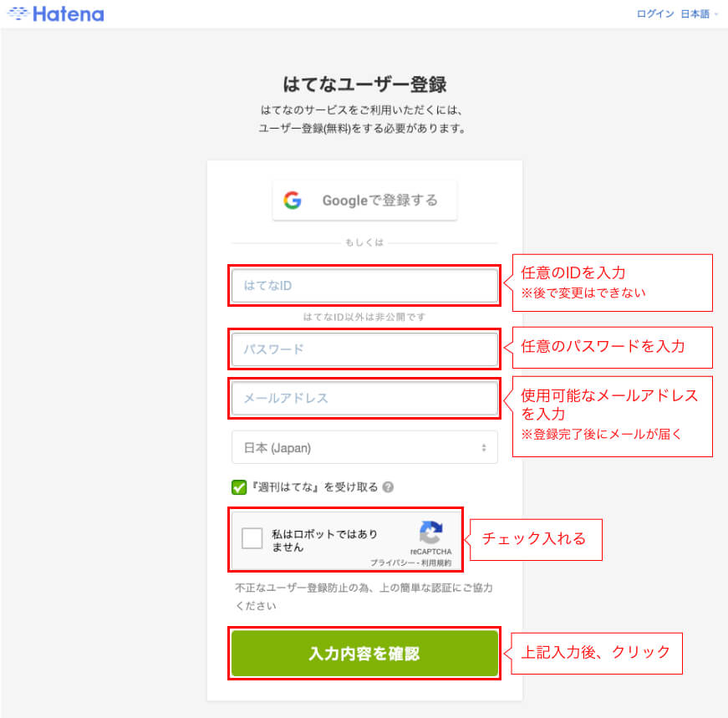Check the 私はロボットではありません checkbox

pos(252,538)
